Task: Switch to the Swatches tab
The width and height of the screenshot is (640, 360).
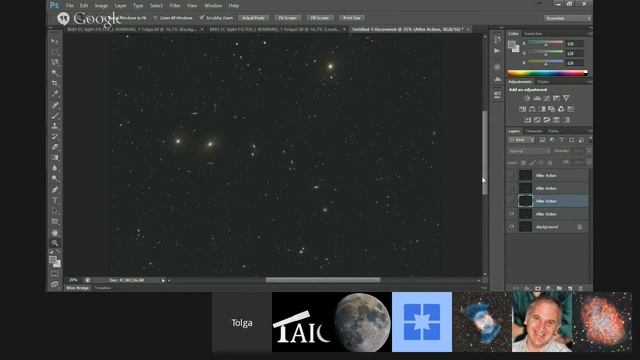Action: point(533,33)
